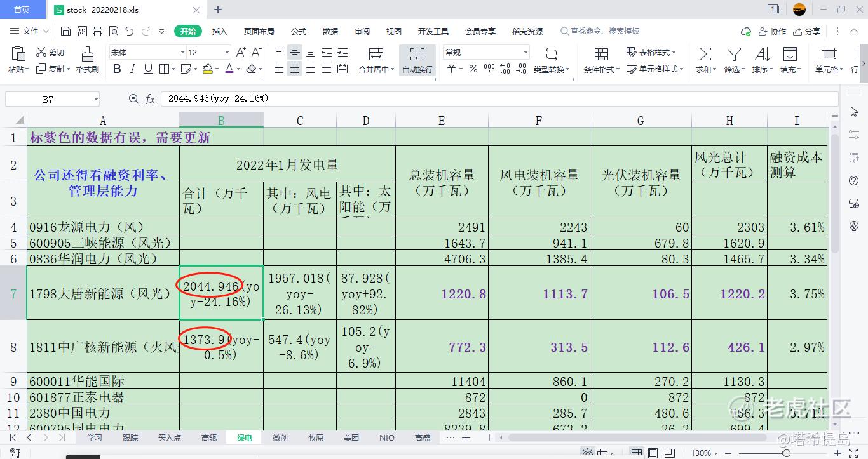
Task: Click the decrease decimal places icon
Action: point(522,69)
